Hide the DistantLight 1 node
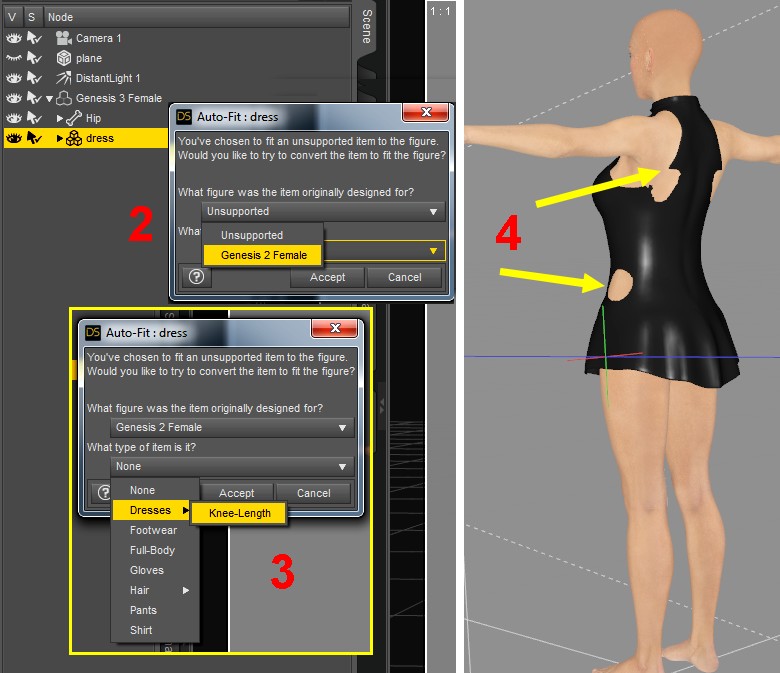The height and width of the screenshot is (673, 780). 13,78
